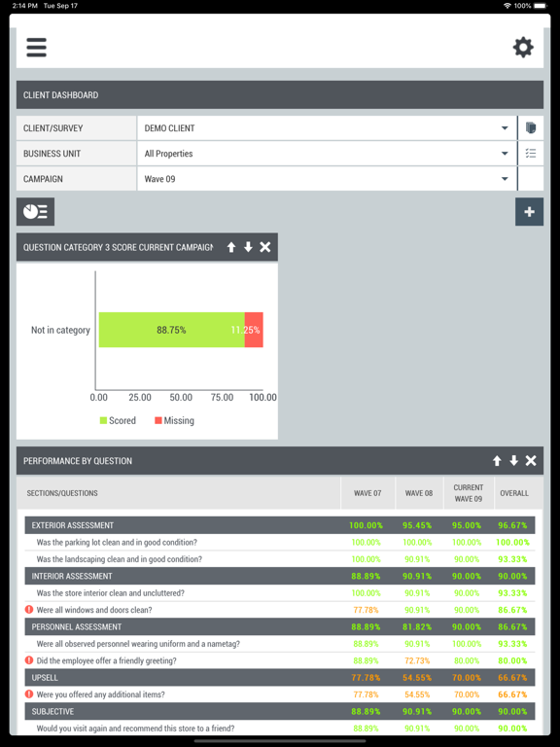Select the Personnel Assessment section row
Image resolution: width=560 pixels, height=747 pixels.
click(280, 626)
